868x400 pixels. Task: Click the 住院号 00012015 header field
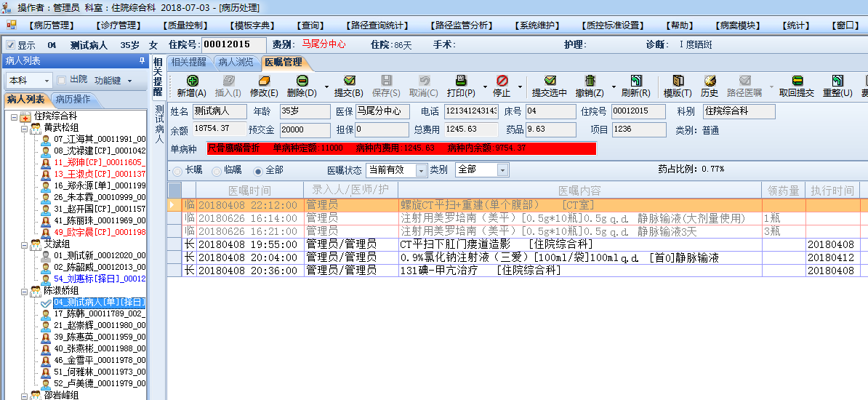(x=233, y=44)
